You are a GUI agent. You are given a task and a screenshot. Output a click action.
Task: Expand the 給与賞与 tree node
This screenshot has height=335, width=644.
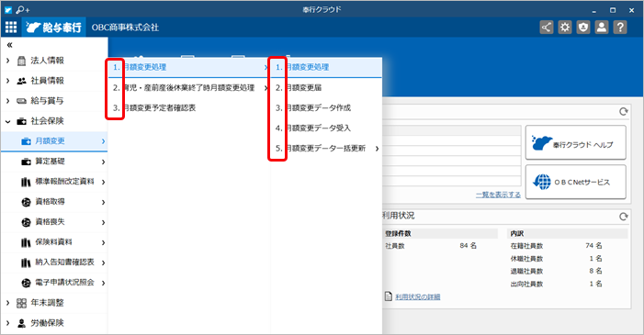7,101
